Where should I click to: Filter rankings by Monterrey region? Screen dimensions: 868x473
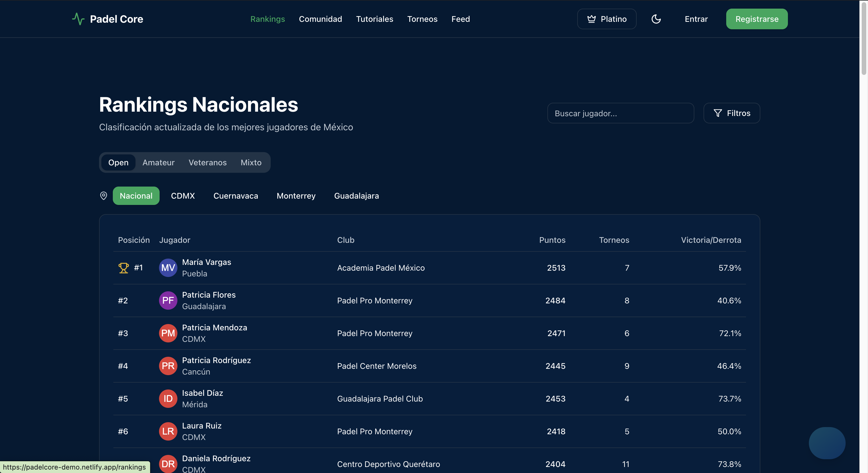click(296, 196)
